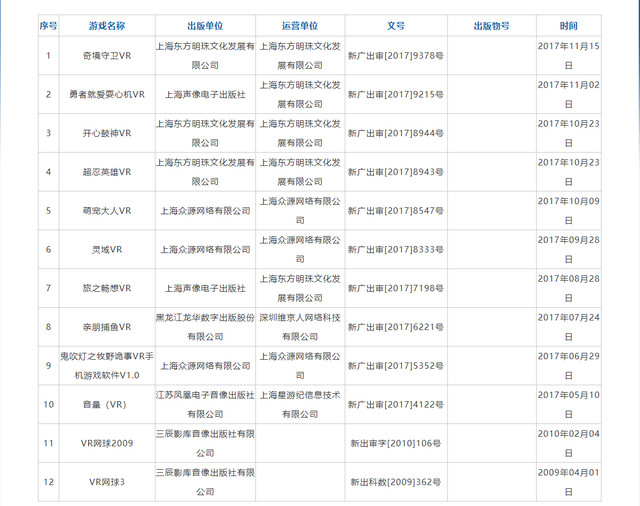Click publisher 三辰影库音像出版社有限公司 in row 12
640x506 pixels.
(x=205, y=482)
